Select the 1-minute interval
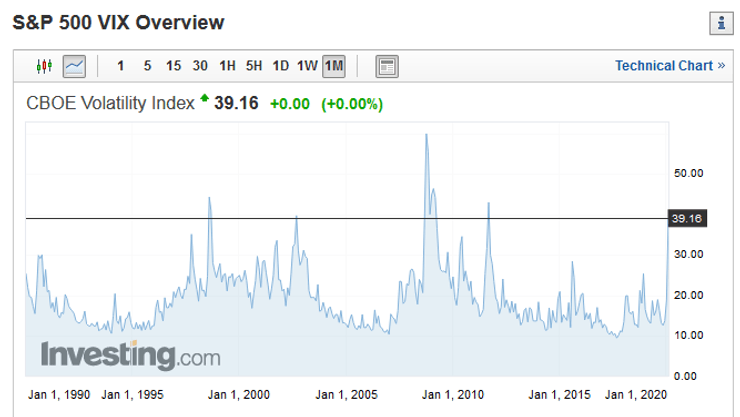740x417 pixels. click(120, 67)
